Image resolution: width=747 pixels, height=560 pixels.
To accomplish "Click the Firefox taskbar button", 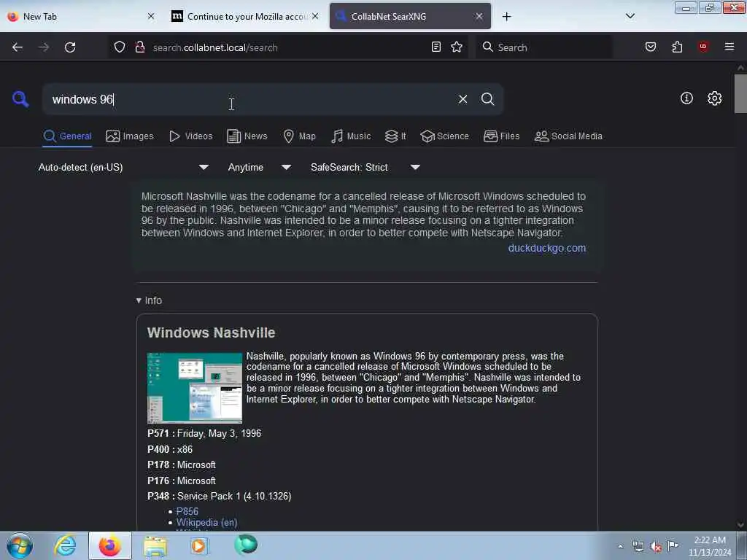I will click(x=110, y=545).
